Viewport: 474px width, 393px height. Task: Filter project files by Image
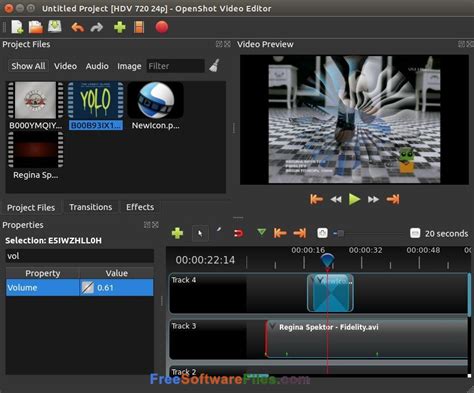pos(129,66)
